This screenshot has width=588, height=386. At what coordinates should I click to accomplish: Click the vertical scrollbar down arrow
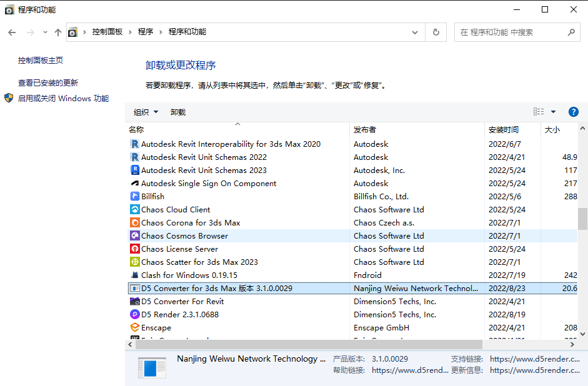pyautogui.click(x=582, y=334)
